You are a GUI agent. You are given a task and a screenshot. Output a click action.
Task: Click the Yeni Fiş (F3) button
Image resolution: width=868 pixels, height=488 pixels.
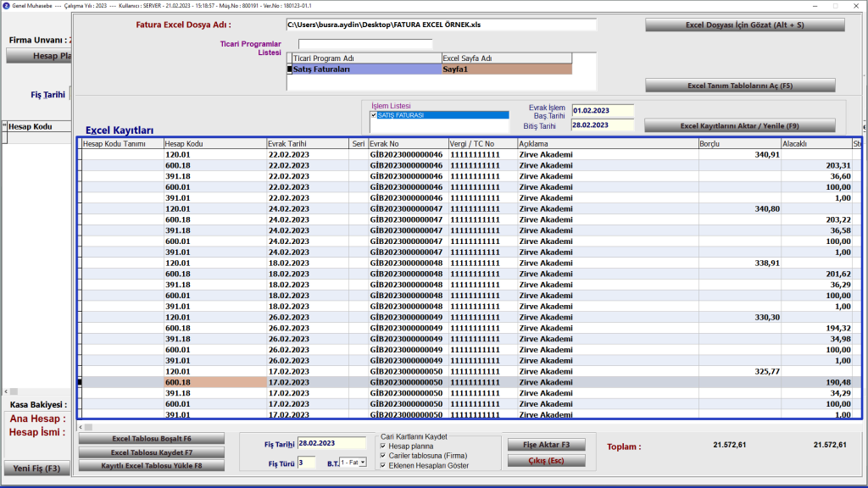(34, 469)
